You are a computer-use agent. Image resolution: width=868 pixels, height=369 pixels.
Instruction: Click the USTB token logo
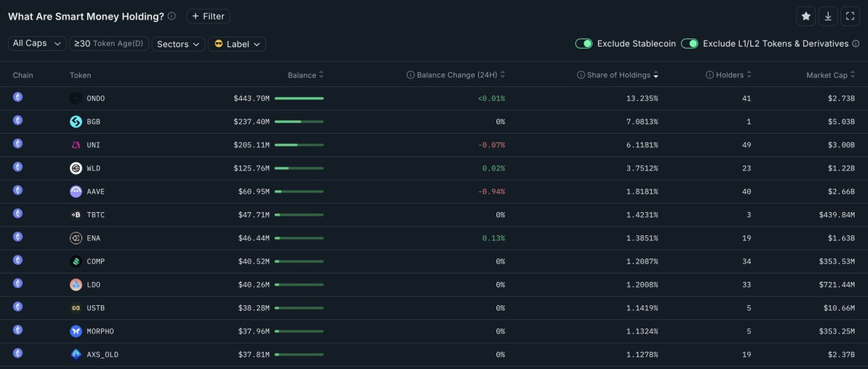click(x=76, y=308)
